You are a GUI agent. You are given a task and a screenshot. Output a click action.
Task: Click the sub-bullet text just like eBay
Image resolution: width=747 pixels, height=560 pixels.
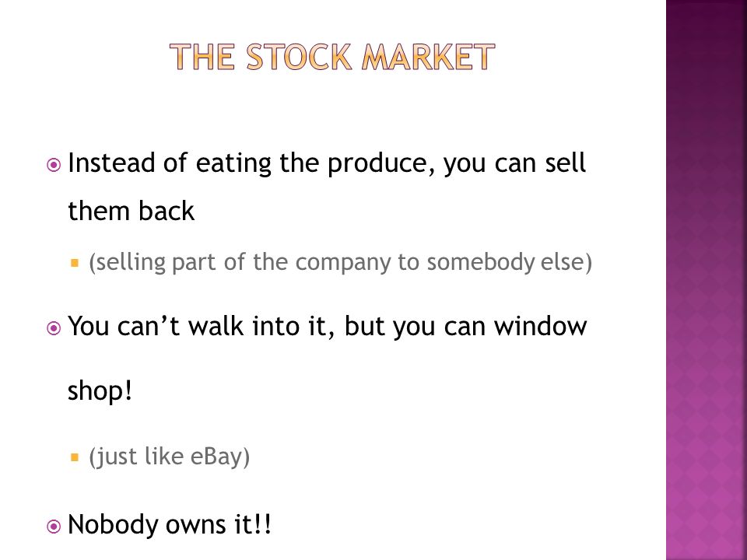pos(169,457)
